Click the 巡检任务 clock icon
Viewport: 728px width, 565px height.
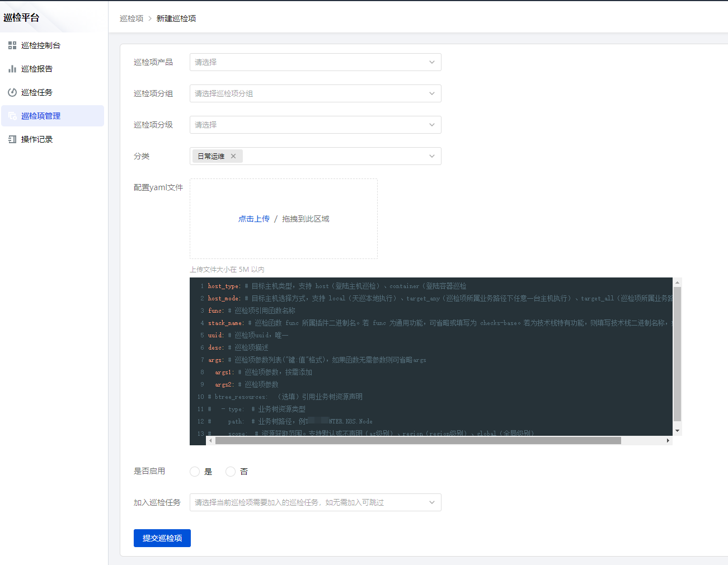coord(12,92)
